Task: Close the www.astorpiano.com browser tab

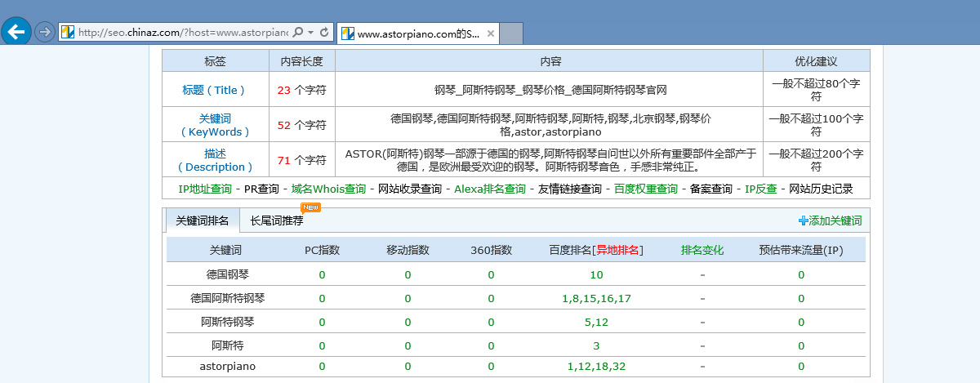Action: (x=491, y=34)
